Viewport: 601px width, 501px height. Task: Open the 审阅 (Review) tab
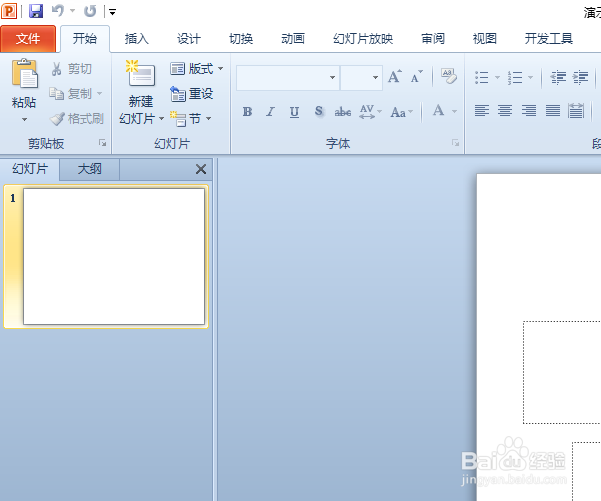point(433,39)
